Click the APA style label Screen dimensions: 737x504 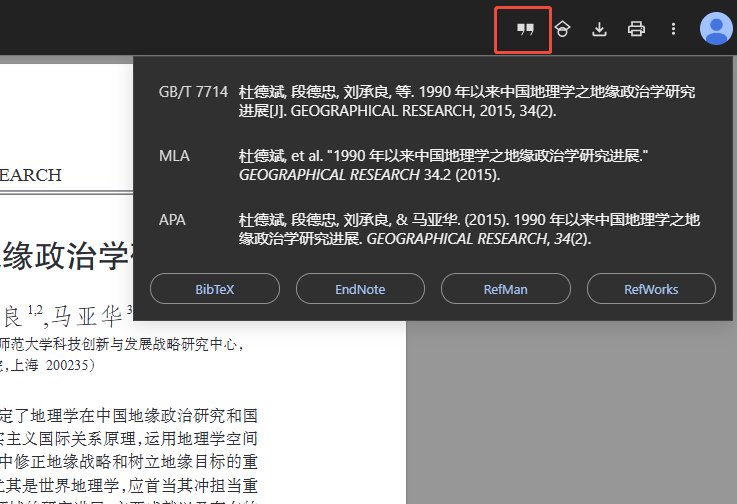(172, 220)
